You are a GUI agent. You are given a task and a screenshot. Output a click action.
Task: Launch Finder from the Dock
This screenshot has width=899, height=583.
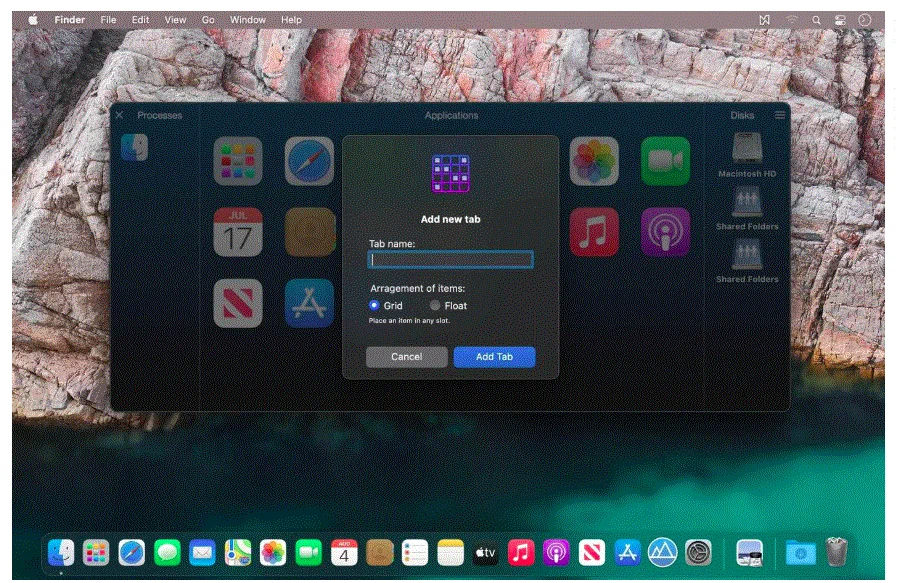(61, 553)
